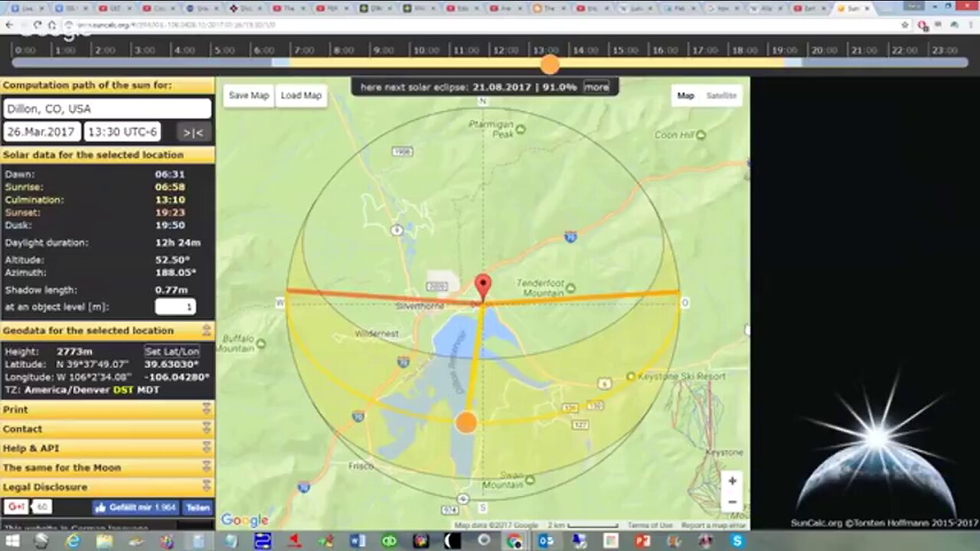980x551 pixels.
Task: Click the Google +1 button
Action: coord(16,507)
